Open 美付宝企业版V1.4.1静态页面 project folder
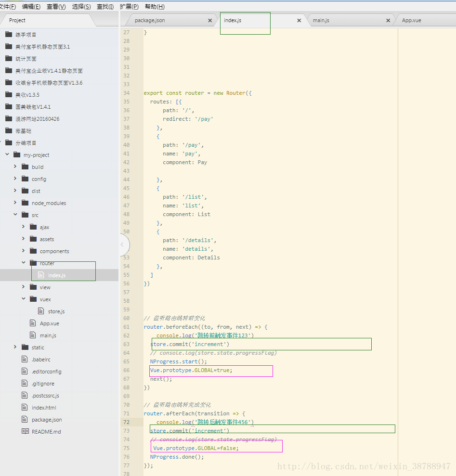Image resolution: width=456 pixels, height=476 pixels. pyautogui.click(x=49, y=70)
